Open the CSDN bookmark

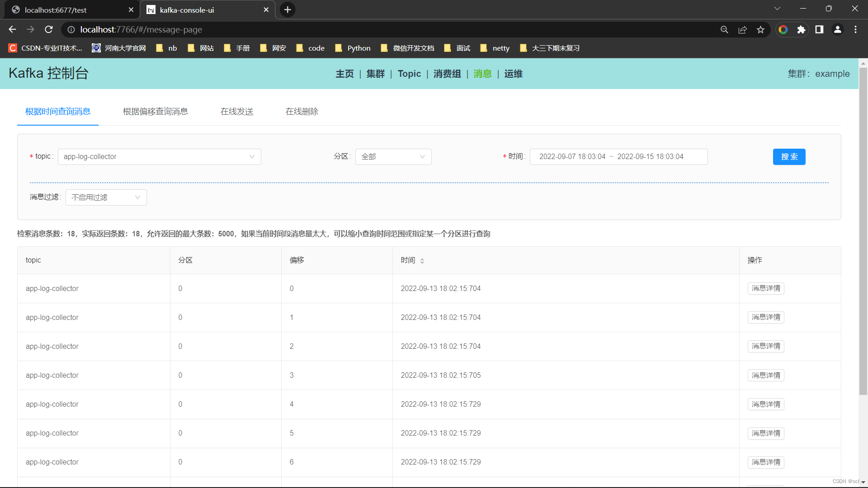click(45, 48)
